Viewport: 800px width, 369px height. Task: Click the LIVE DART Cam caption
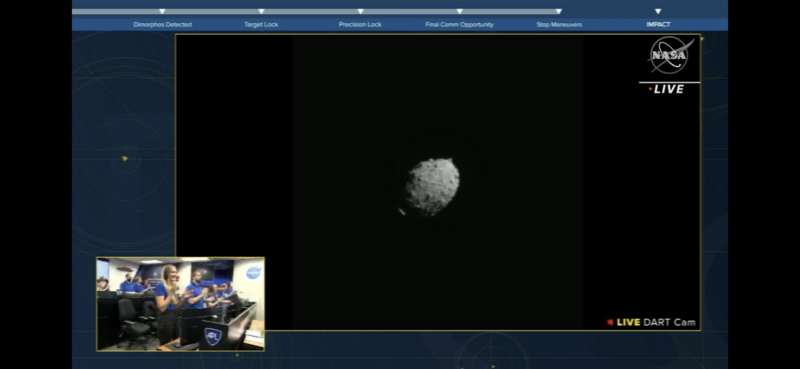[656, 322]
